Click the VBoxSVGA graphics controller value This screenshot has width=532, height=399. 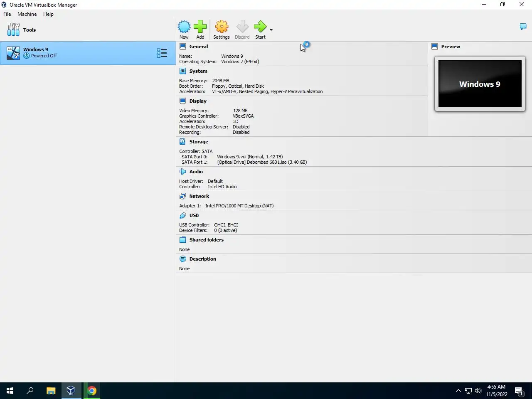244,116
